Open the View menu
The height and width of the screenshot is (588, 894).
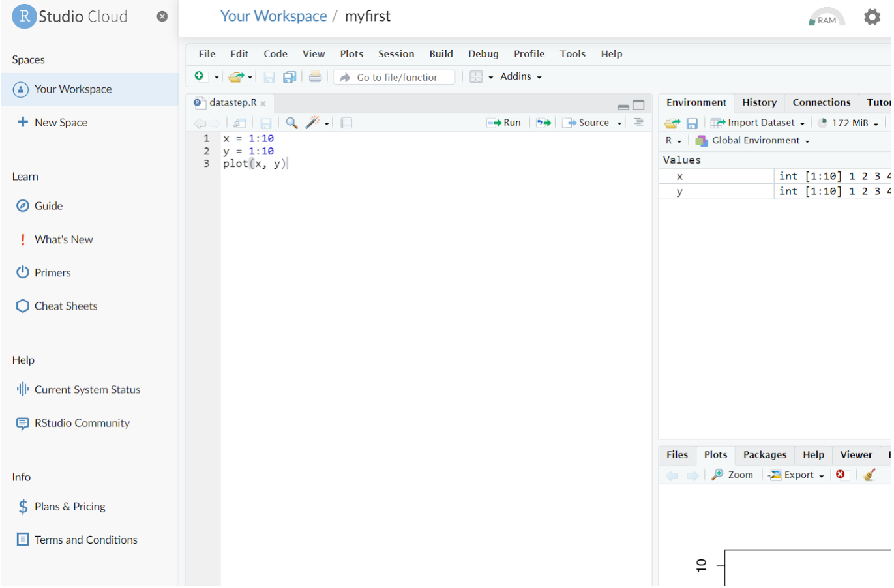(314, 54)
